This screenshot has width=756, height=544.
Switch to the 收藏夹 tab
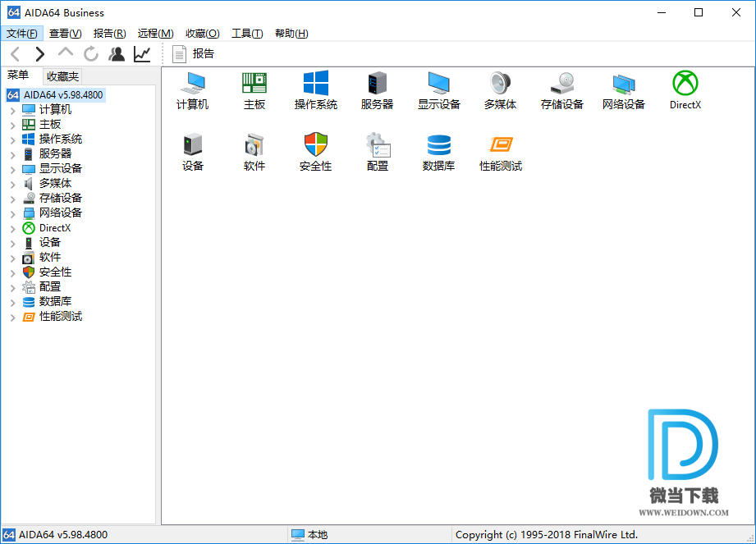[x=62, y=76]
